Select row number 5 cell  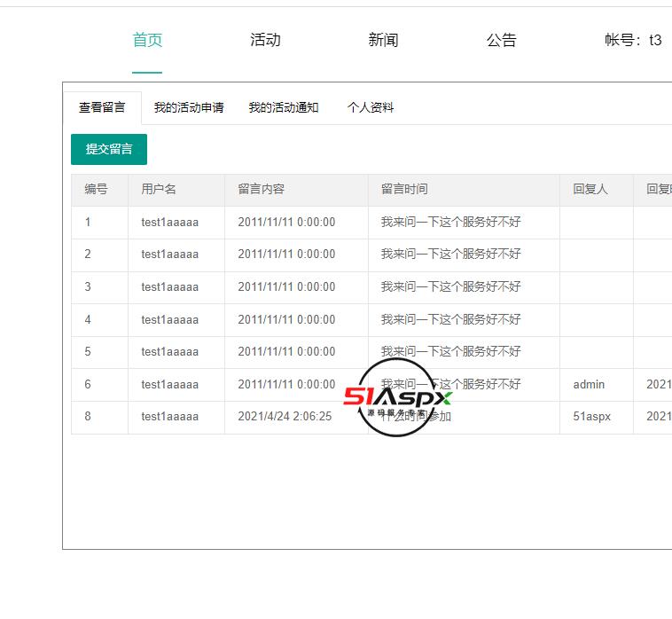[99, 352]
